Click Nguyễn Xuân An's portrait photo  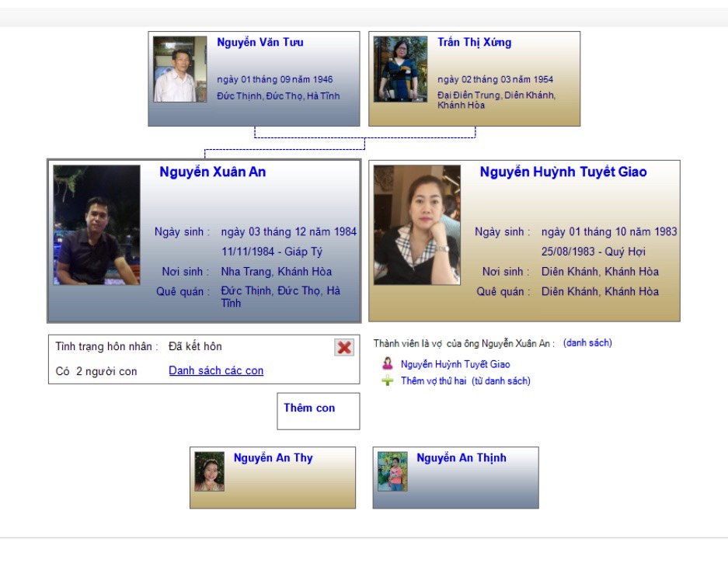click(96, 225)
